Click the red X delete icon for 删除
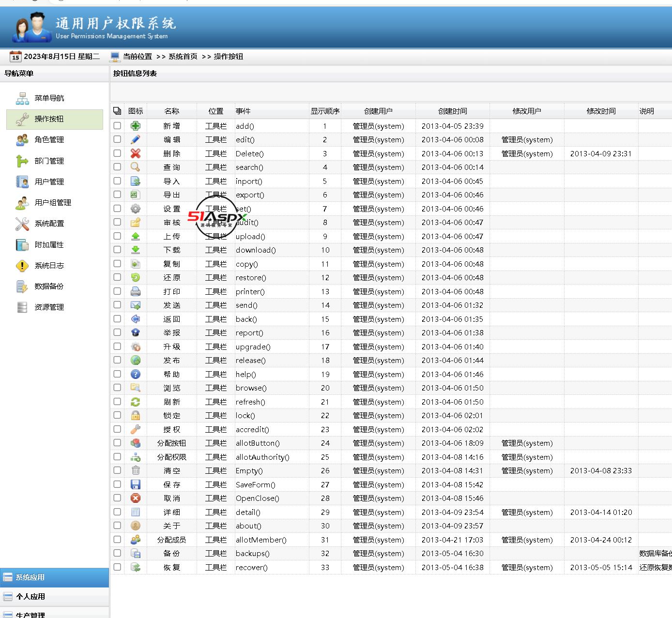This screenshot has width=672, height=618. point(136,153)
